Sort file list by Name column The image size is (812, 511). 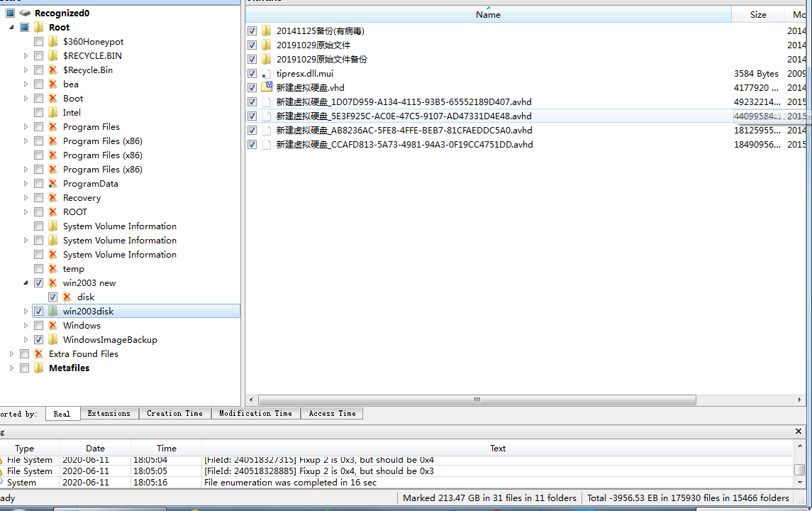pyautogui.click(x=489, y=14)
